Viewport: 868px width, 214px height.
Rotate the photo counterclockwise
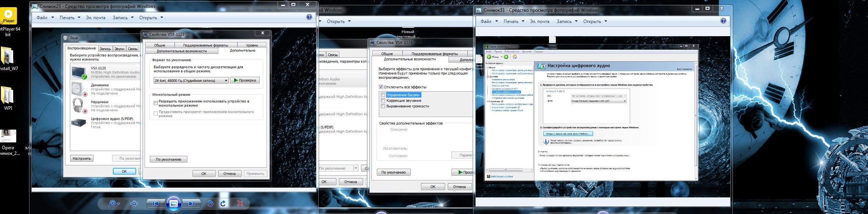pyautogui.click(x=210, y=203)
